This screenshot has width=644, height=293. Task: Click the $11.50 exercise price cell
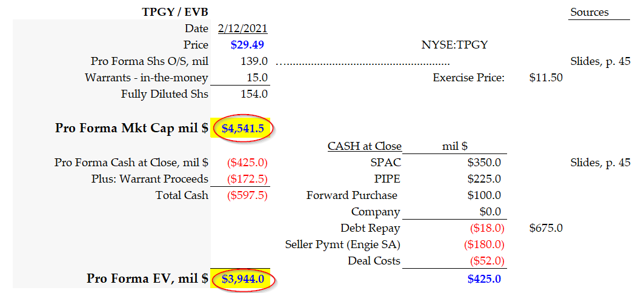tap(546, 78)
